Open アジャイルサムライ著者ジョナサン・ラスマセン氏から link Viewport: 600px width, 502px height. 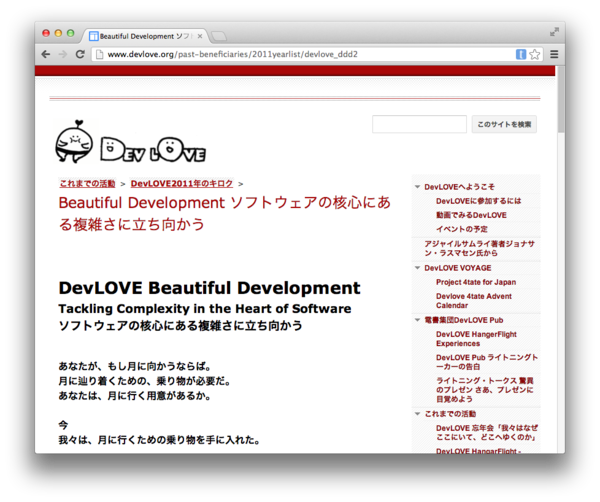pos(479,248)
